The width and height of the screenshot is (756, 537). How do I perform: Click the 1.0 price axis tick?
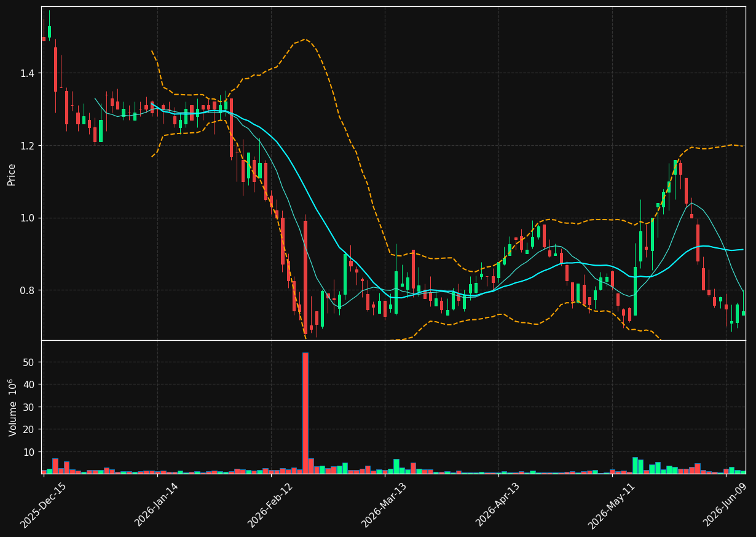point(27,218)
